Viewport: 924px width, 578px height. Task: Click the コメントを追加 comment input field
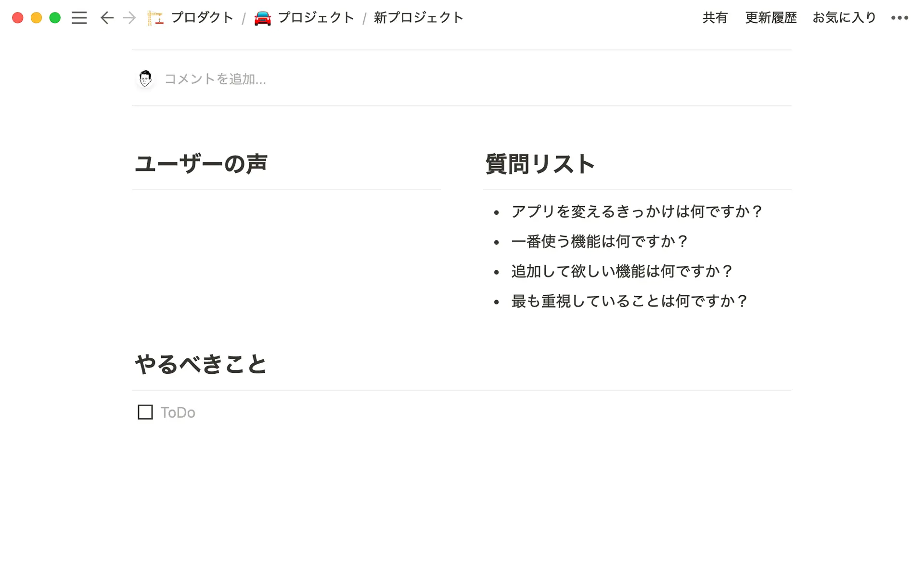tap(215, 79)
